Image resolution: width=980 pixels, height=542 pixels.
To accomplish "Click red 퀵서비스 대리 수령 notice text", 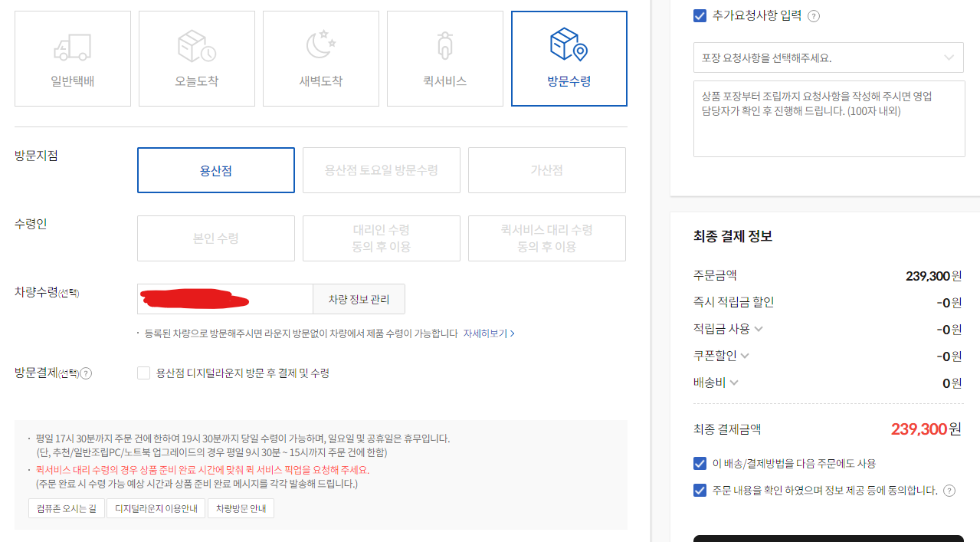I will coord(202,470).
